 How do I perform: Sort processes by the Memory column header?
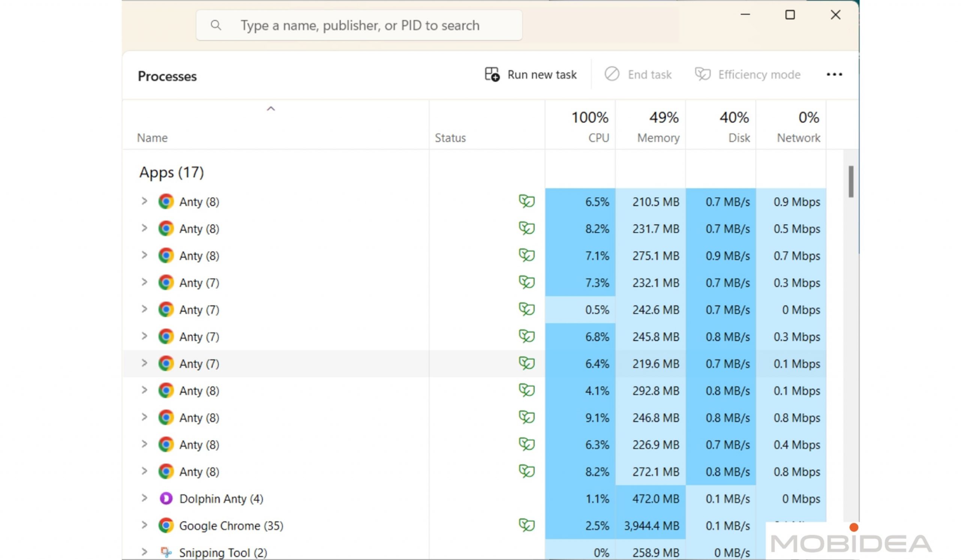click(650, 125)
